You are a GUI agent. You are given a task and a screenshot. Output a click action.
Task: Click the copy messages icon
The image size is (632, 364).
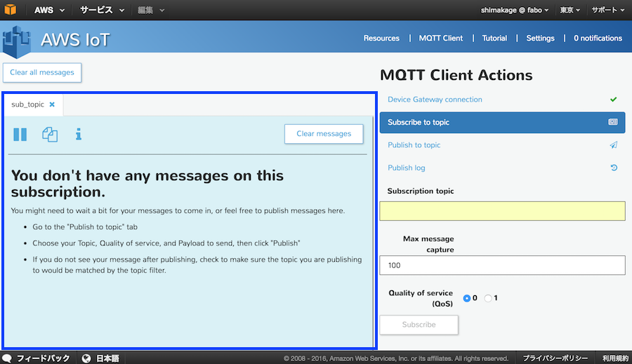tap(50, 134)
